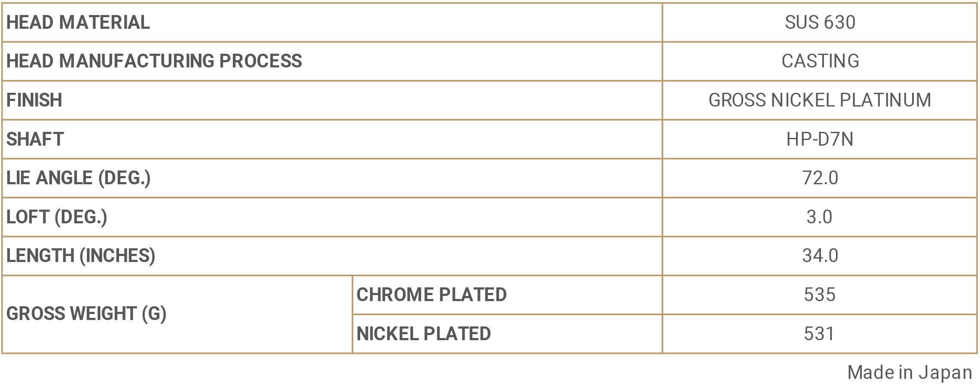The height and width of the screenshot is (384, 980).
Task: Click the FINISH row label
Action: (34, 100)
